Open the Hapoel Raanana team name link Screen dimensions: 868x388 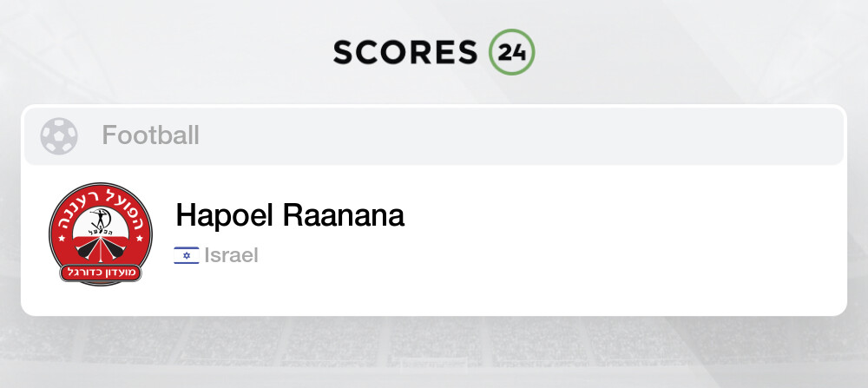tap(290, 215)
